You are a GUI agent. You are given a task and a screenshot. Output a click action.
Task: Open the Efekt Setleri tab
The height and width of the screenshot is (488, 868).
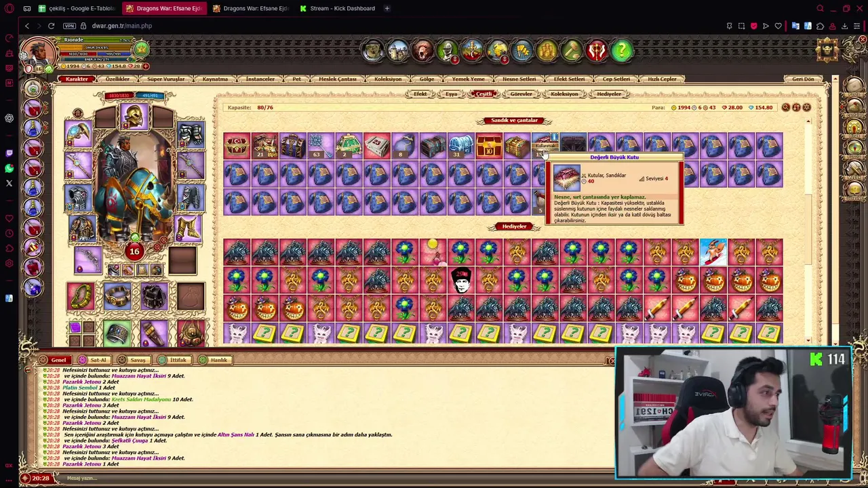pos(569,79)
